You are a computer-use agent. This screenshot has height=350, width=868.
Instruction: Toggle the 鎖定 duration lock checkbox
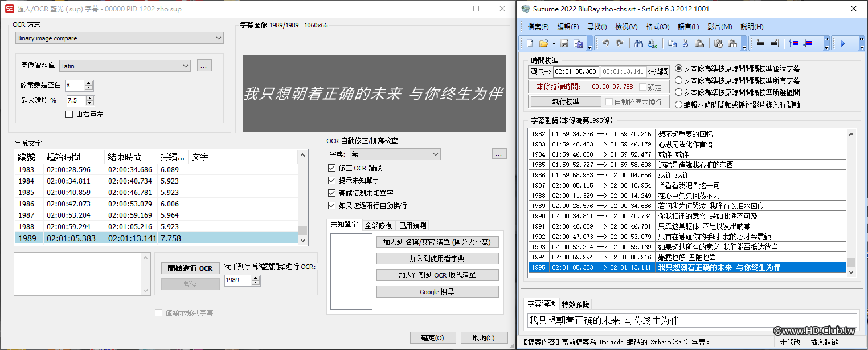[642, 88]
